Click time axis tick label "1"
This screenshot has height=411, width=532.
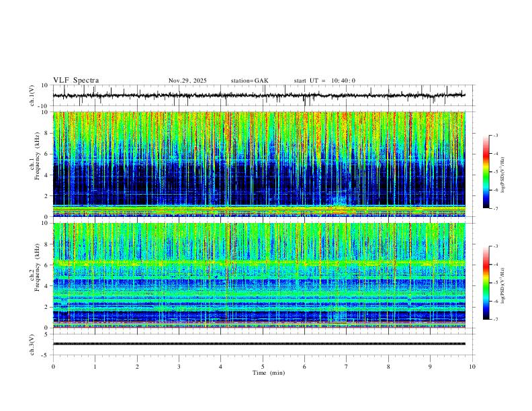click(95, 367)
